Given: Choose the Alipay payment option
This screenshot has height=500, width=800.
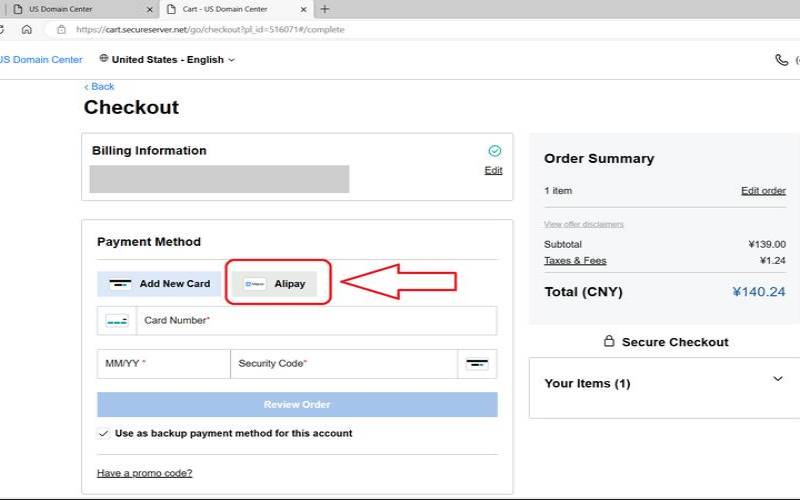Looking at the screenshot, I should (274, 284).
